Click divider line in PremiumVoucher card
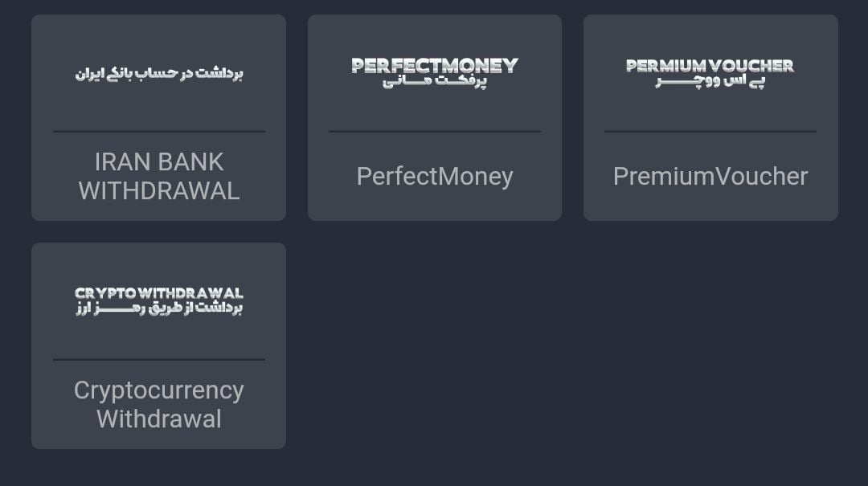868x486 pixels. (710, 131)
